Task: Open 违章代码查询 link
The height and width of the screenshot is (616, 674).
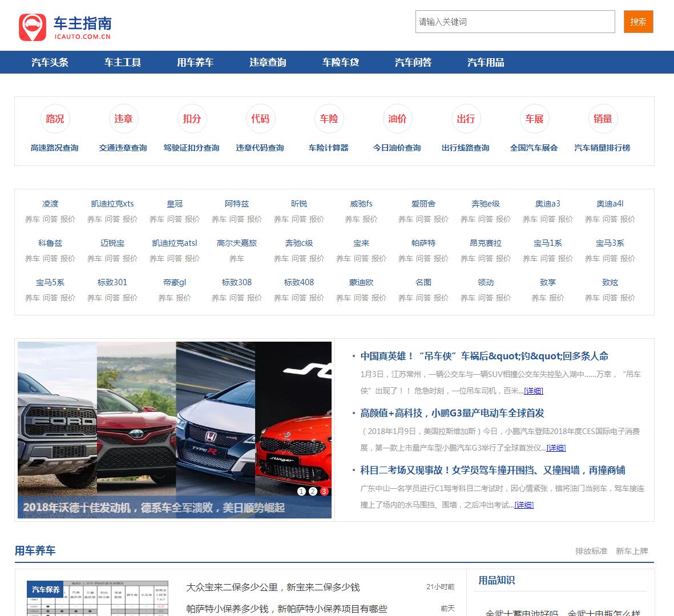Action: (260, 148)
